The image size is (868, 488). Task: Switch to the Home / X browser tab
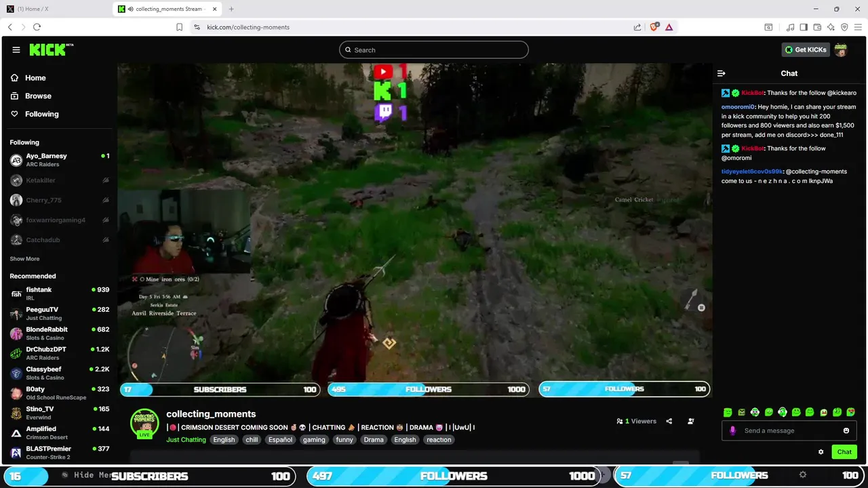[54, 9]
